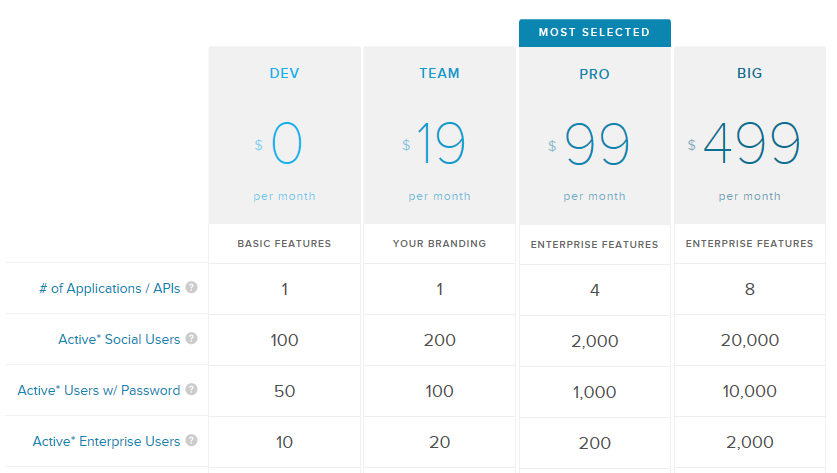This screenshot has height=473, width=837.
Task: Choose the BIG plan header
Action: pyautogui.click(x=749, y=74)
